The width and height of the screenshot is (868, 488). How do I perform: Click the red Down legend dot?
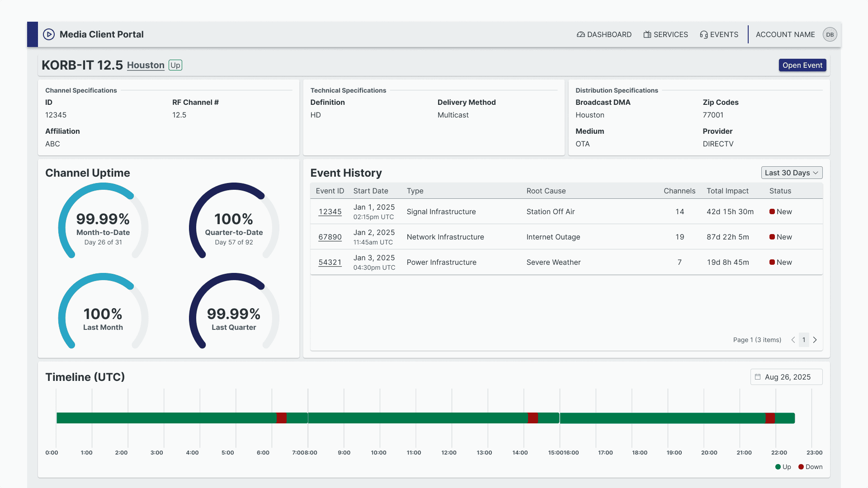[801, 467]
